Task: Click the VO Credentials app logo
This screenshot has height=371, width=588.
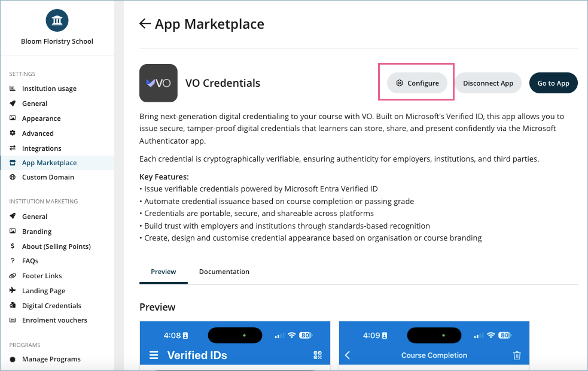Action: [x=159, y=83]
